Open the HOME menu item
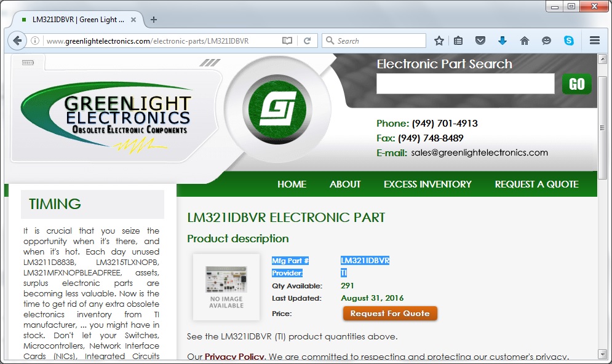612x364 pixels. 292,184
